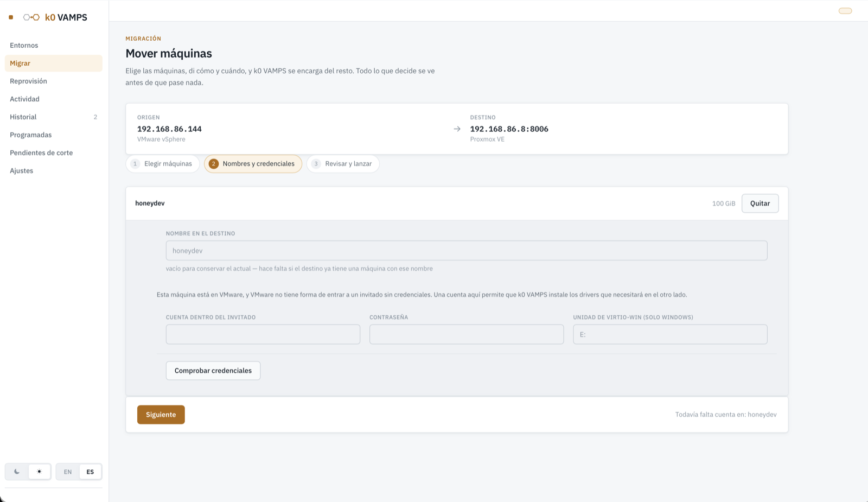Focus the Cuenta dentro del invitado field

click(263, 334)
